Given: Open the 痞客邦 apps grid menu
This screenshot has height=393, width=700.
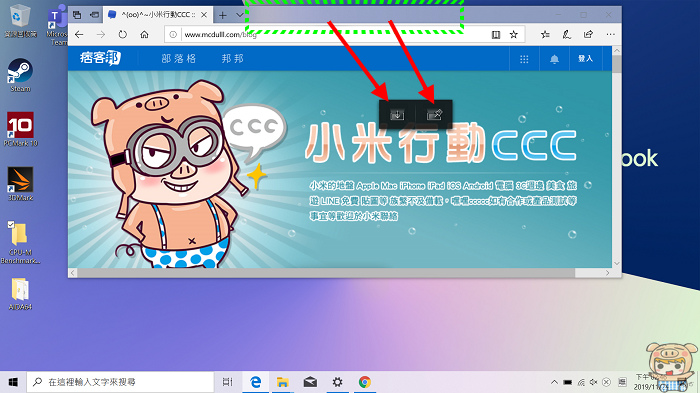Looking at the screenshot, I should pos(524,59).
